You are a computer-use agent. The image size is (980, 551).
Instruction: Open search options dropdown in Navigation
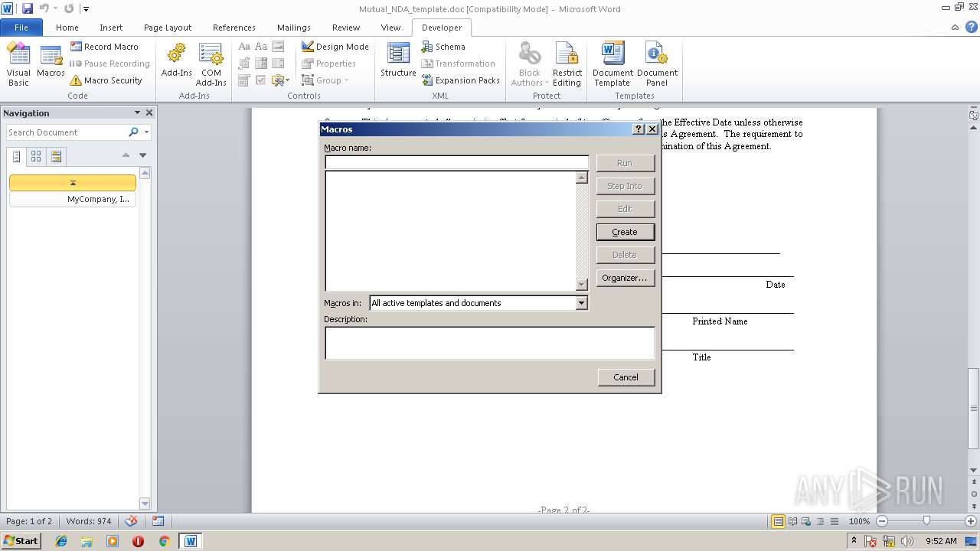coord(145,132)
